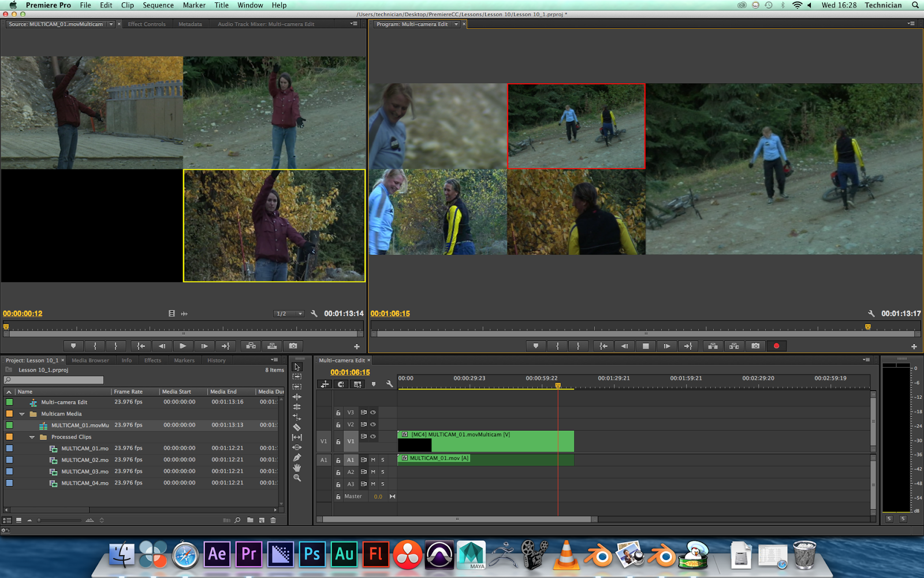924x578 pixels.
Task: Select the Track Select Forward tool
Action: pos(297,376)
